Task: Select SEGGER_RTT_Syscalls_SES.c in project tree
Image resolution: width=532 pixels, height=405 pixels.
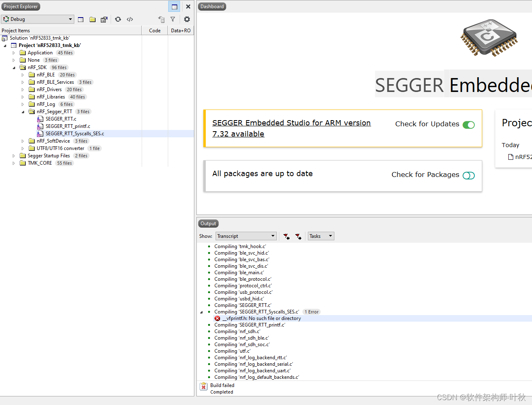Action: tap(75, 134)
